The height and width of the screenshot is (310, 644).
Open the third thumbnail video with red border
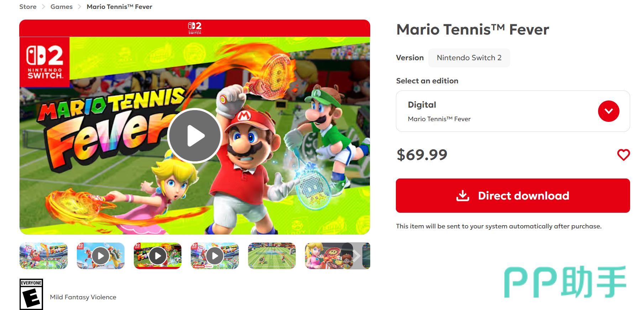click(x=158, y=256)
